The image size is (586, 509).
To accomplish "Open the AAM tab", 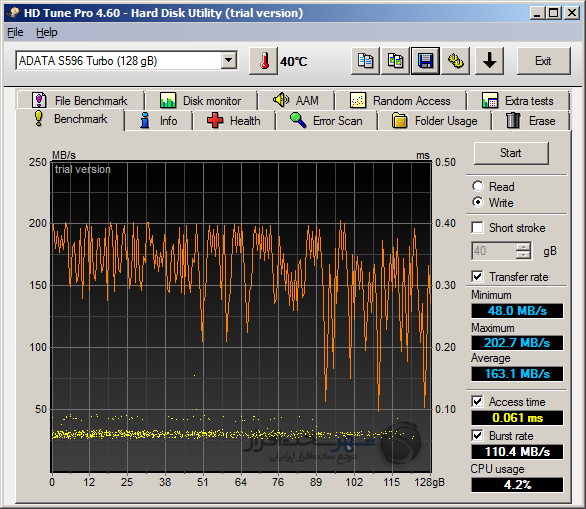I will click(296, 101).
